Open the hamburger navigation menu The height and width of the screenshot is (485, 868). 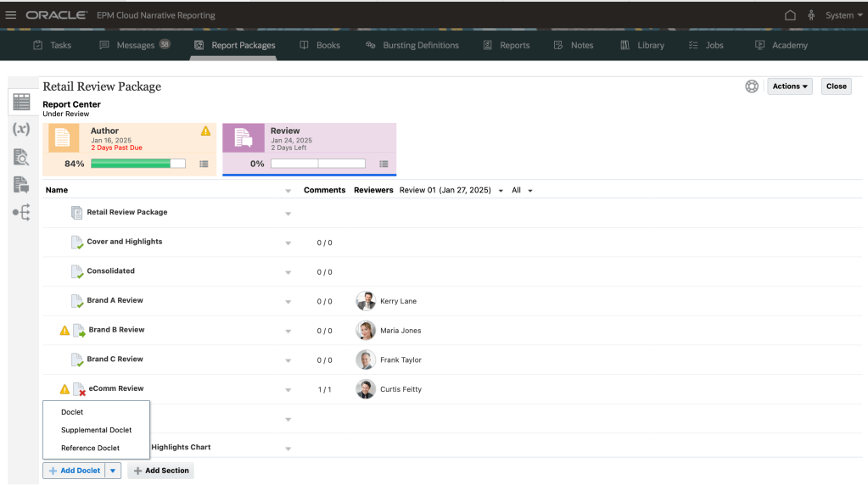coord(11,15)
